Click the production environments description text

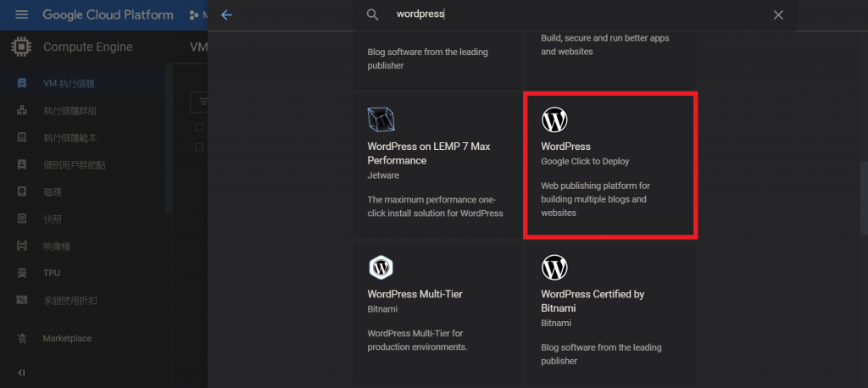[418, 341]
